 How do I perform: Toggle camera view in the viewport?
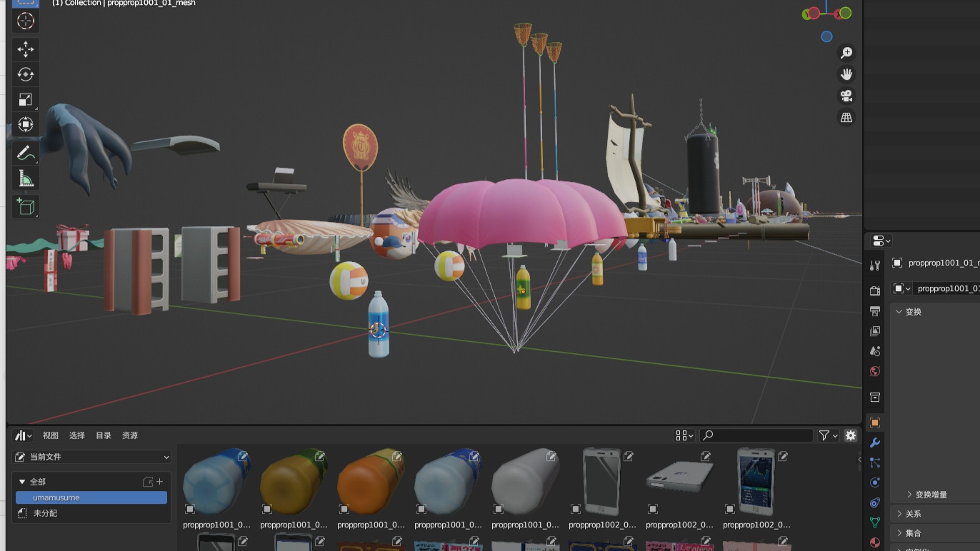pyautogui.click(x=846, y=96)
